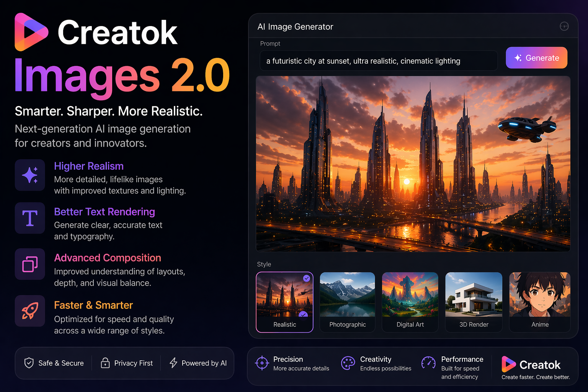Click the Precision crosshair icon
This screenshot has width=588, height=392.
[262, 363]
